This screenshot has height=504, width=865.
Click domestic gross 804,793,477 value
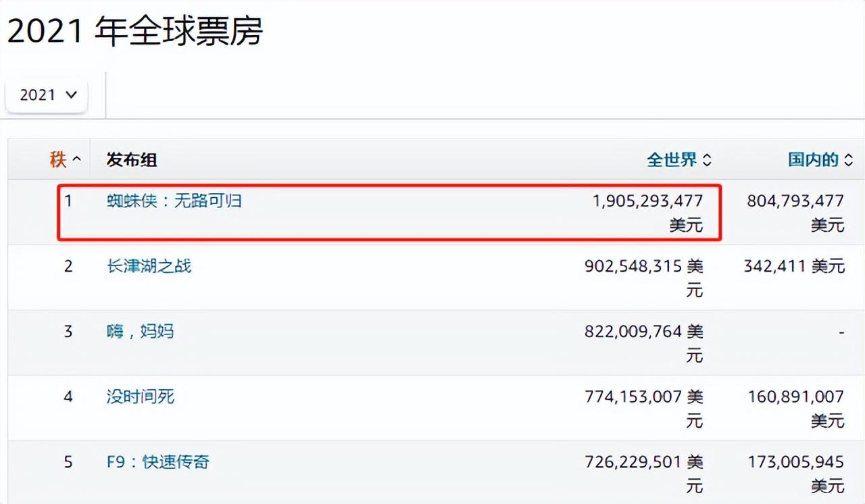click(795, 201)
